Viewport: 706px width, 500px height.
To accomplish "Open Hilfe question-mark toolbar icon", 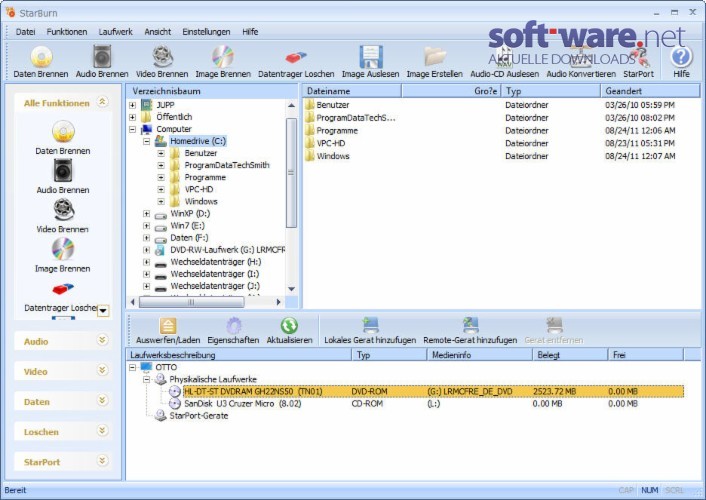I will pos(681,57).
